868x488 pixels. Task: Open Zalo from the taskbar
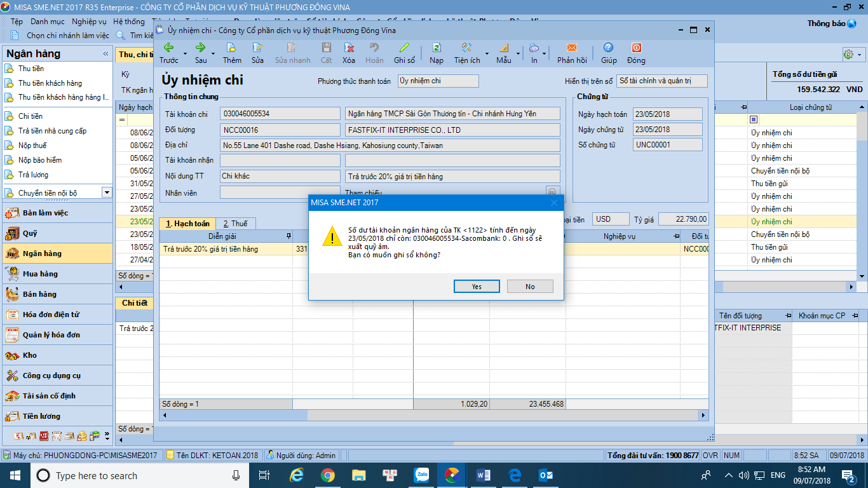421,475
